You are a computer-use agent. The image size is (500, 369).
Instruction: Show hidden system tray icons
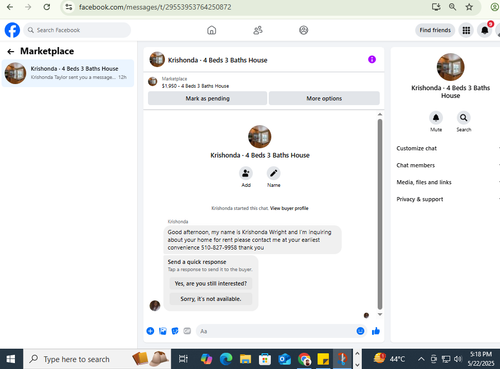click(421, 359)
